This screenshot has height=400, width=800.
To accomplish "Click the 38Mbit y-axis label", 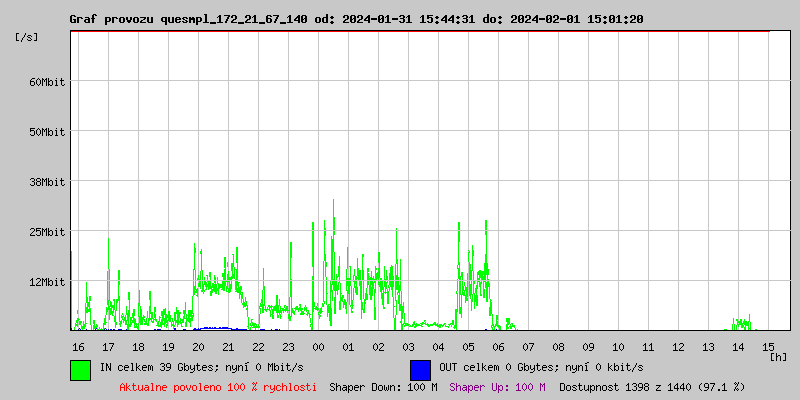I will (47, 182).
